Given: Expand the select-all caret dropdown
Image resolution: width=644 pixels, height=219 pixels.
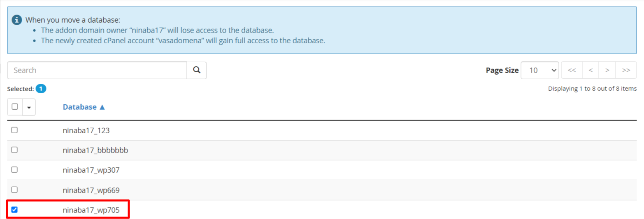Looking at the screenshot, I should pyautogui.click(x=29, y=107).
